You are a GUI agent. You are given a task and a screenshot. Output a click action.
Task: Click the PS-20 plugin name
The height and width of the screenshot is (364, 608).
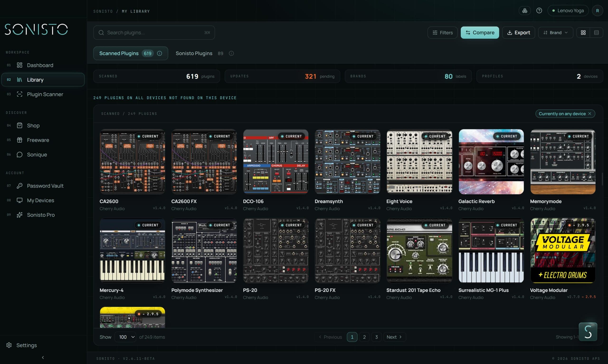250,290
